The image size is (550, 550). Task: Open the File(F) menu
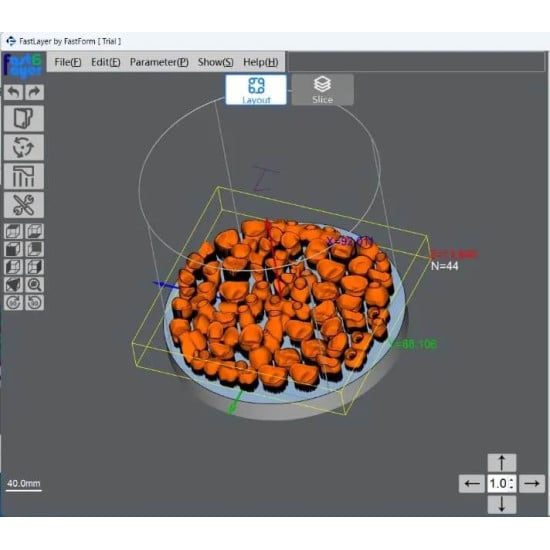(68, 62)
